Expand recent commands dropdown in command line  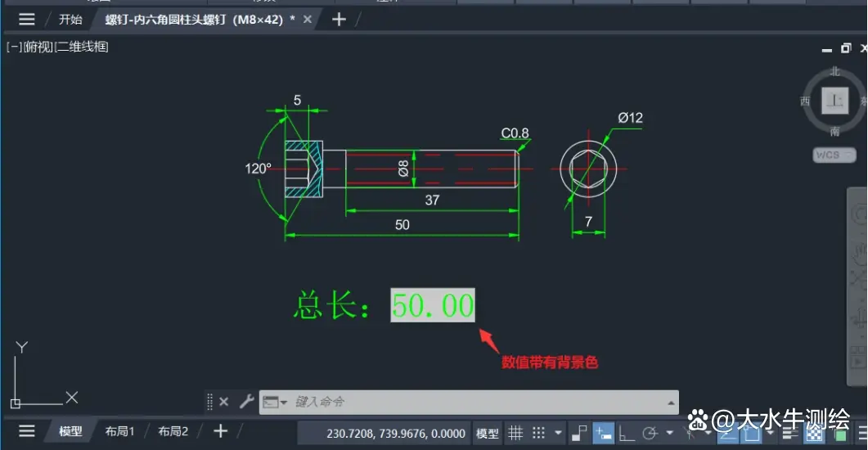(275, 402)
